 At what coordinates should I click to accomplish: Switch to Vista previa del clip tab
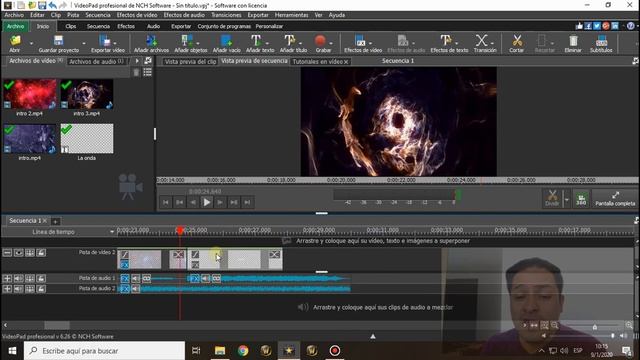pos(190,62)
